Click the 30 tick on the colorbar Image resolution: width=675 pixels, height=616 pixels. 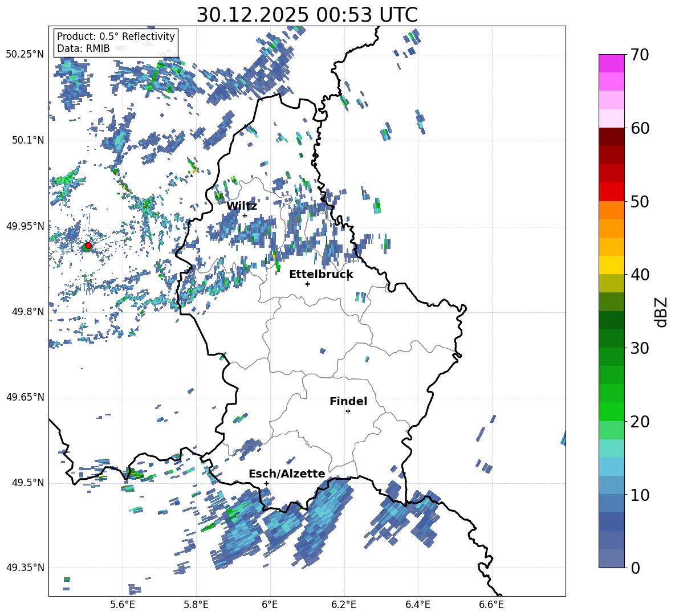[x=640, y=348]
